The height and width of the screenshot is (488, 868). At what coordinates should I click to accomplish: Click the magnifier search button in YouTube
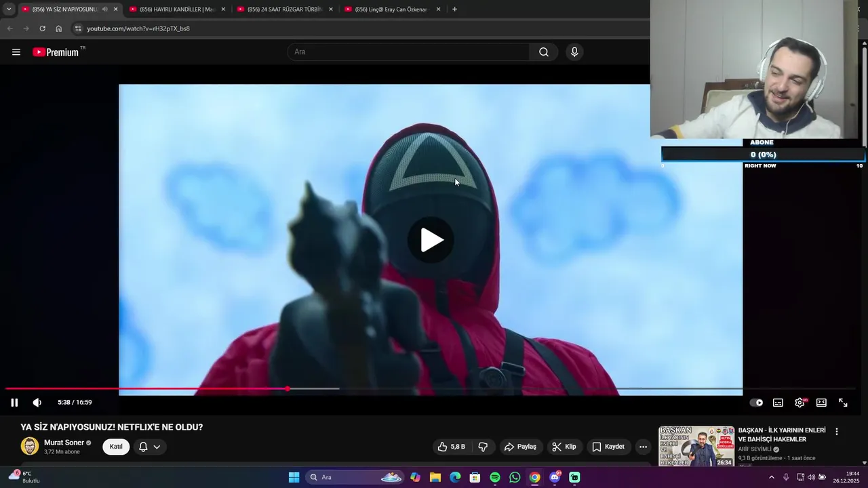click(x=544, y=52)
